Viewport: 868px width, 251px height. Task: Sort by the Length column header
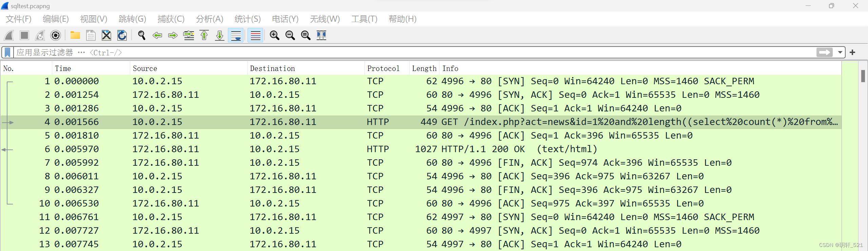coord(424,68)
